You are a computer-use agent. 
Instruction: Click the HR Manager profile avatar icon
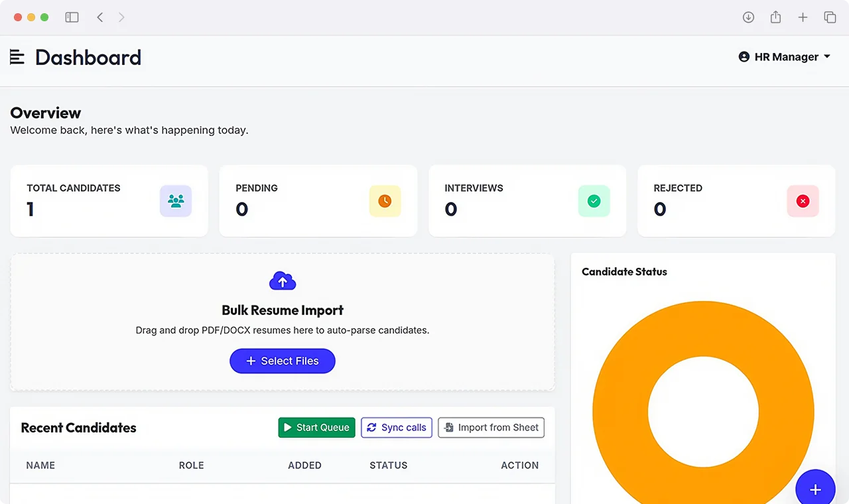pyautogui.click(x=744, y=57)
